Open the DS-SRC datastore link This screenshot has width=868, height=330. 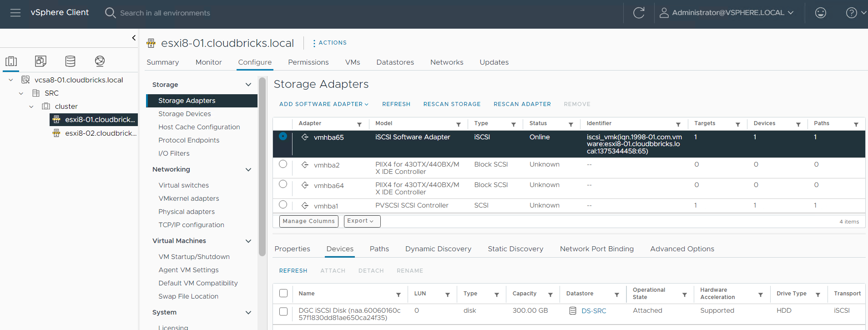(594, 311)
